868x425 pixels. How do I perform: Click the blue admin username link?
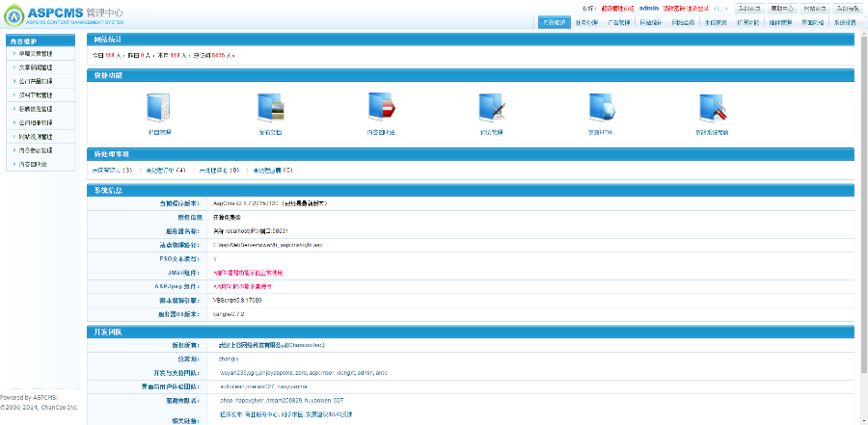point(648,8)
